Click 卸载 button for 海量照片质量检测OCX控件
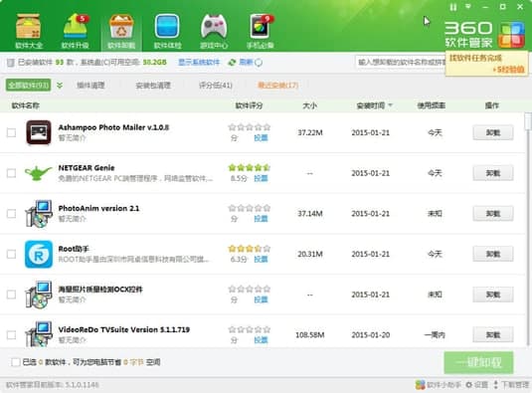Image resolution: width=532 pixels, height=393 pixels. click(493, 295)
